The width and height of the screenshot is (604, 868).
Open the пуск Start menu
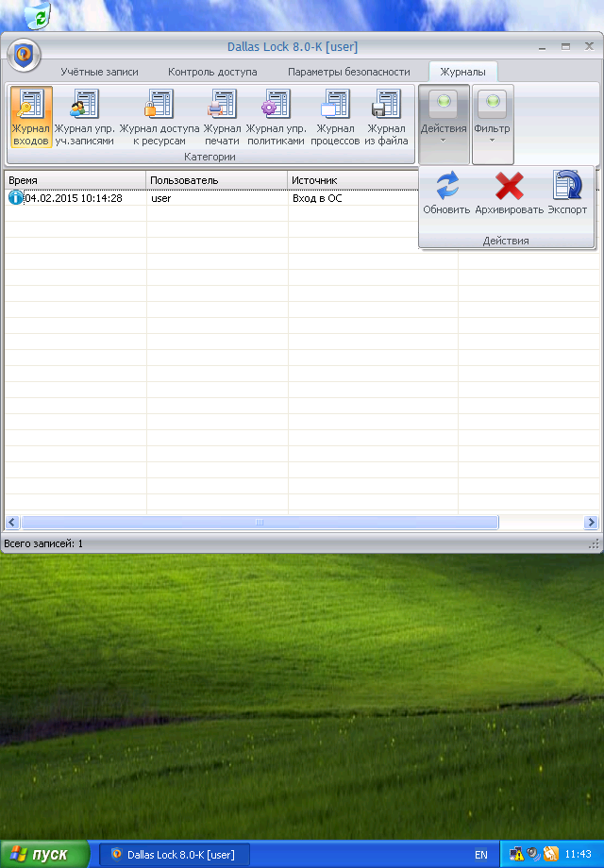[x=44, y=854]
